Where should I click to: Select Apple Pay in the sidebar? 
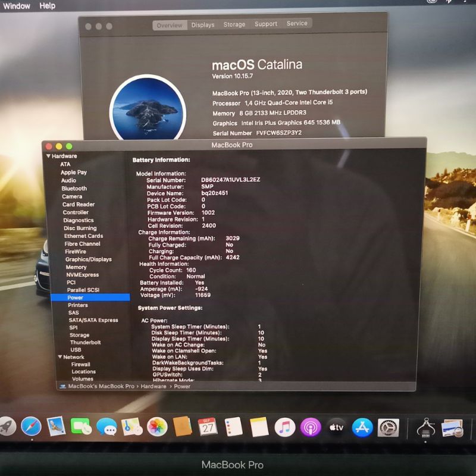point(74,173)
